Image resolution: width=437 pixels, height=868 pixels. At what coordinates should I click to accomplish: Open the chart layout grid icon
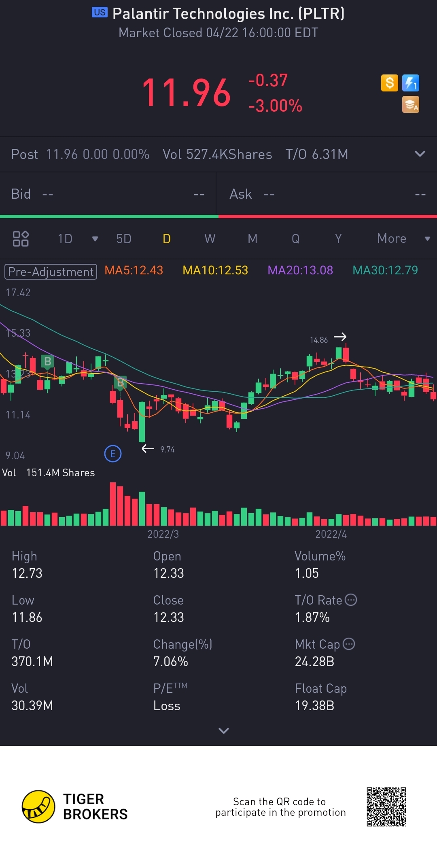[21, 239]
